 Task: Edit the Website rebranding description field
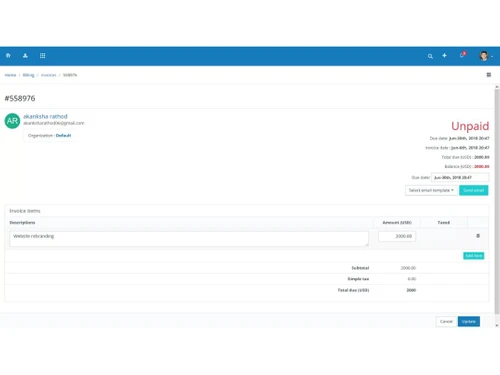click(189, 239)
